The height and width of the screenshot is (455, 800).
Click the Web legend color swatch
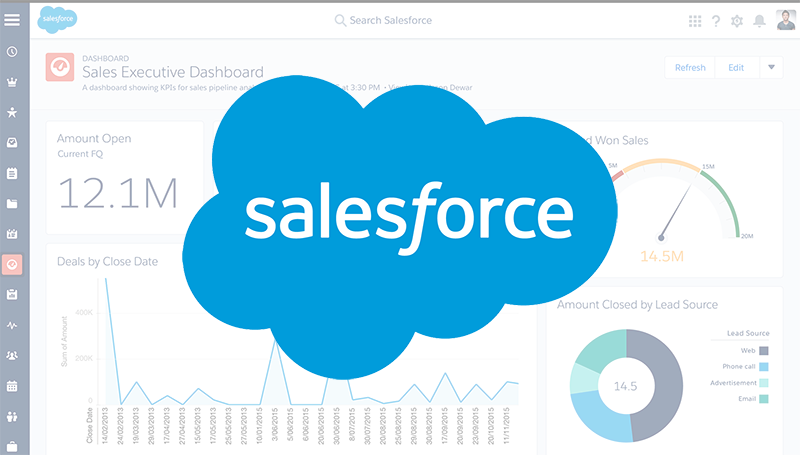coord(764,351)
